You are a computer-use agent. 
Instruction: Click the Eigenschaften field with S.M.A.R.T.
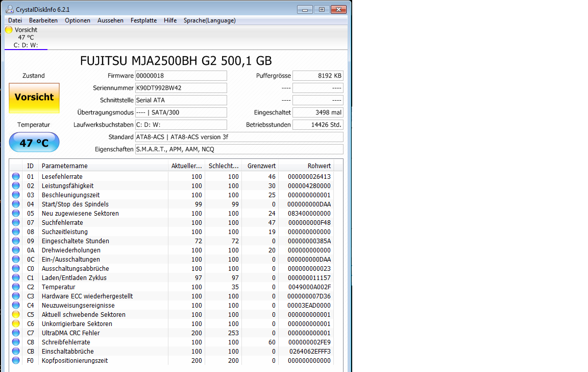tap(239, 149)
